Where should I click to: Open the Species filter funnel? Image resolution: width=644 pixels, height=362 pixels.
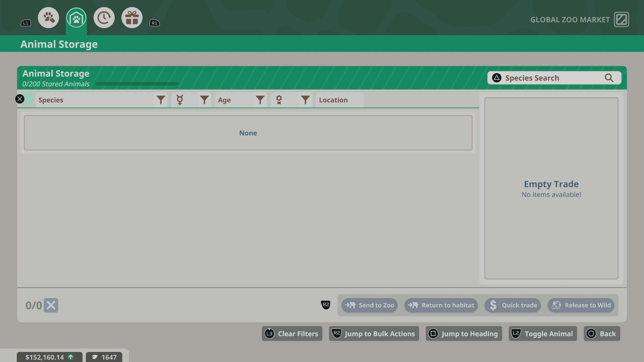[x=161, y=100]
